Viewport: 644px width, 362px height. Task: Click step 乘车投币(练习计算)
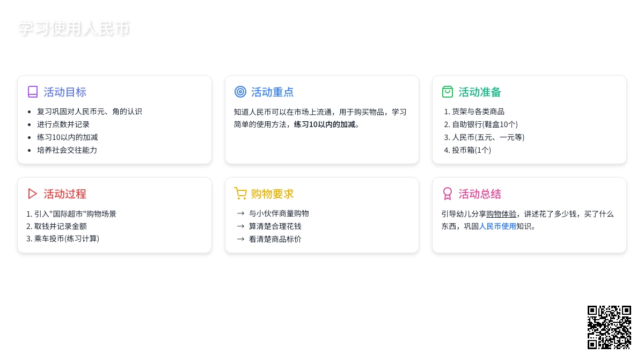67,239
